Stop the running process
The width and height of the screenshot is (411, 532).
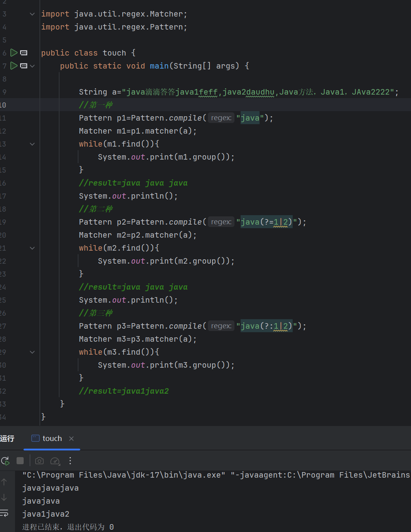[x=20, y=461]
